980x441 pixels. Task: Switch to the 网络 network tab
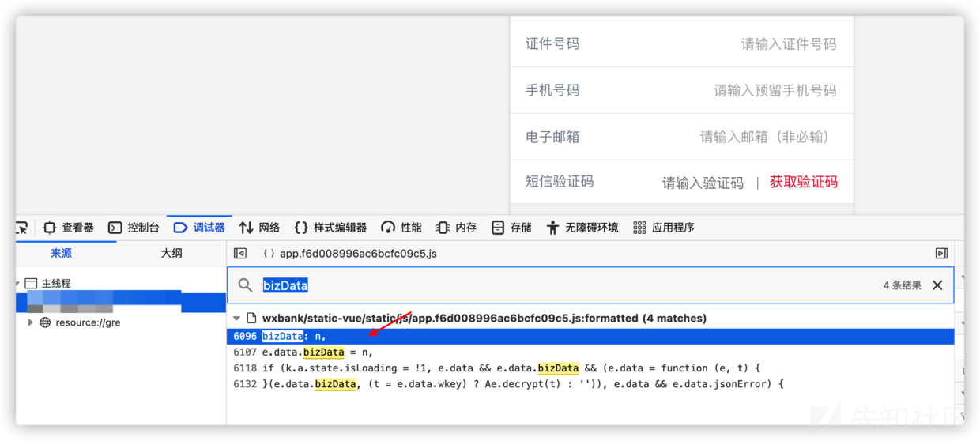coord(260,228)
